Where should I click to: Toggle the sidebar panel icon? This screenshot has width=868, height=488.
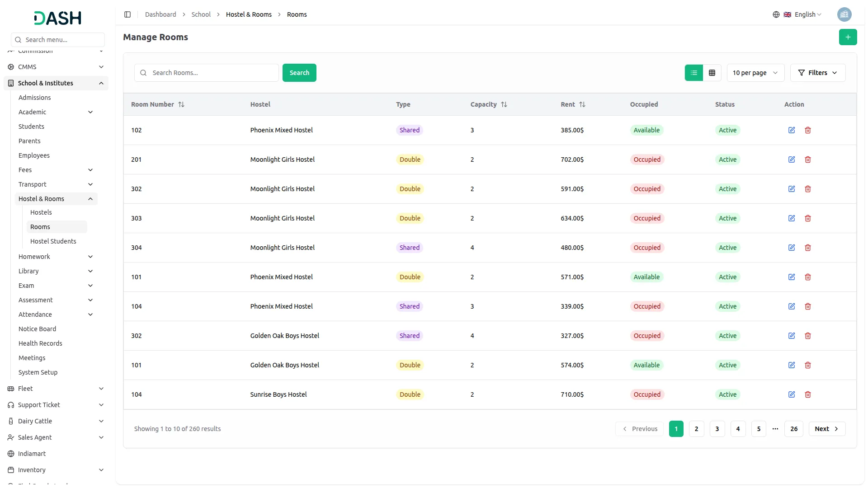click(127, 14)
